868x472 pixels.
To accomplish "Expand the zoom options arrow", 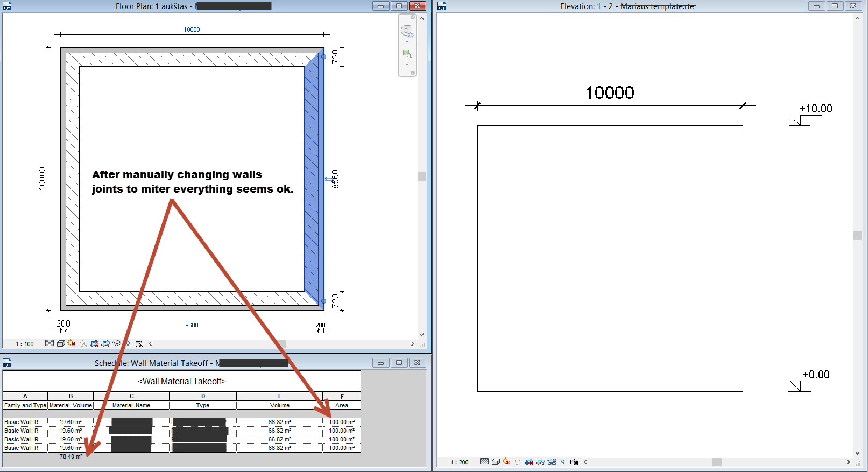I will click(407, 64).
